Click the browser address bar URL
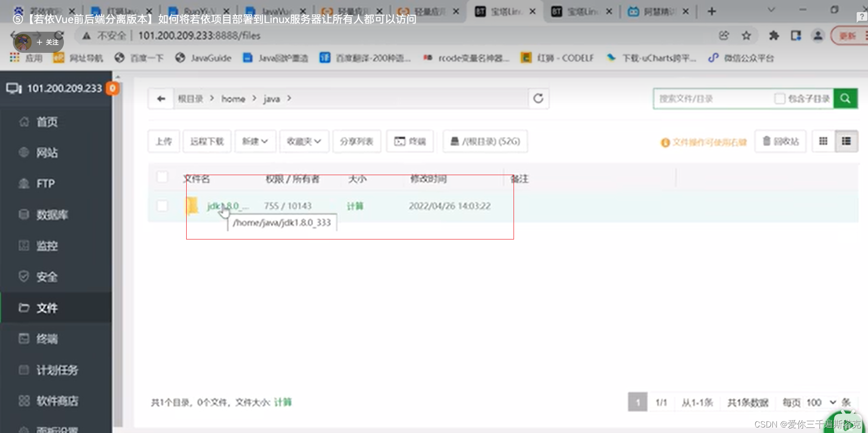Screen dimensions: 868x433 (x=199, y=35)
